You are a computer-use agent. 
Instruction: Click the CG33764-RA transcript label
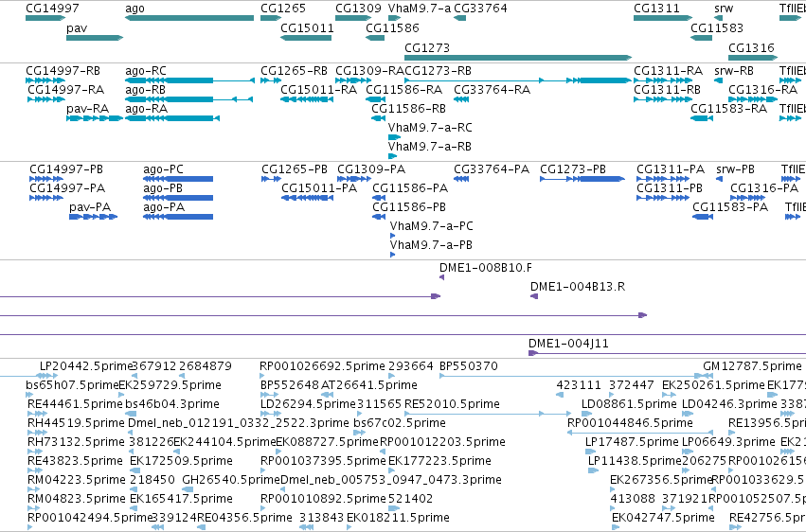coord(492,89)
